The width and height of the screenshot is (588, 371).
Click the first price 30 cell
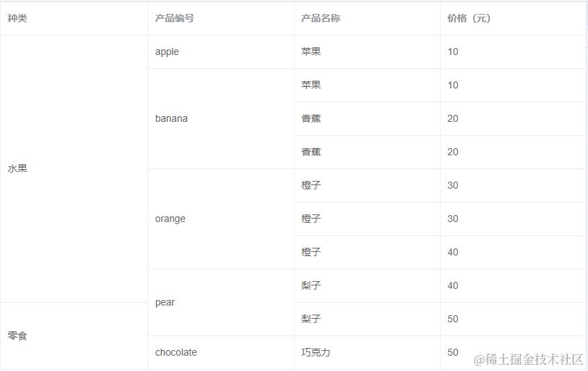[x=453, y=185]
